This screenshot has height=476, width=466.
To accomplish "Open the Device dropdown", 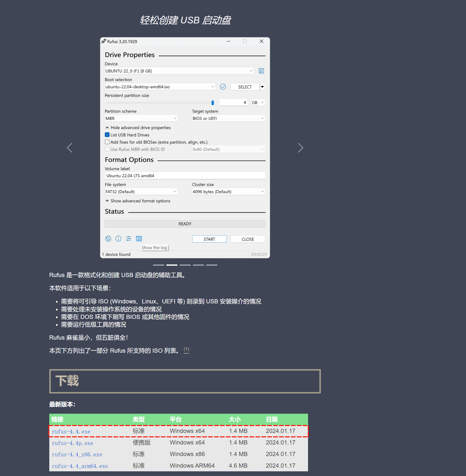I will pyautogui.click(x=179, y=71).
